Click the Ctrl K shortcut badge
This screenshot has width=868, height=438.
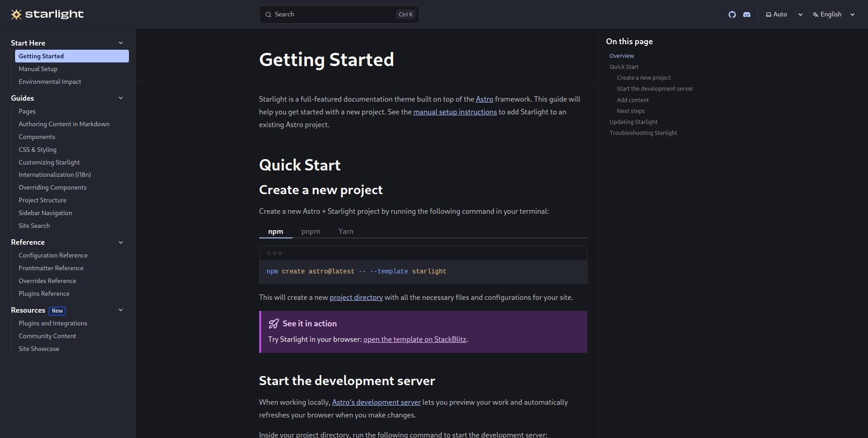(406, 15)
